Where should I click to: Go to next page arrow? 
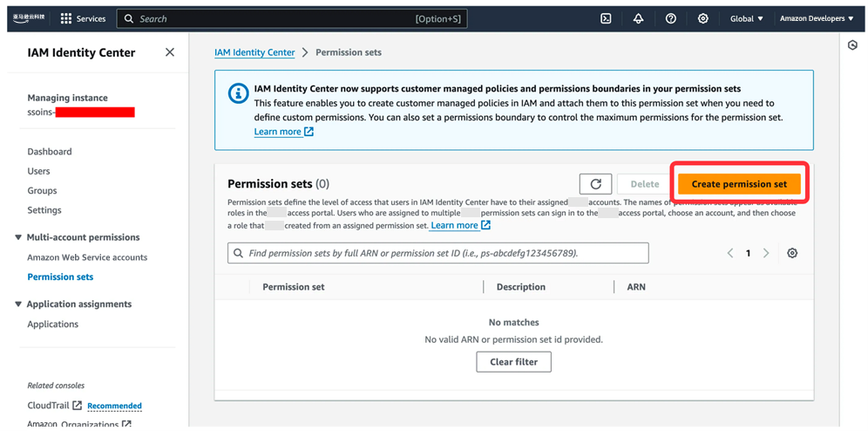766,253
